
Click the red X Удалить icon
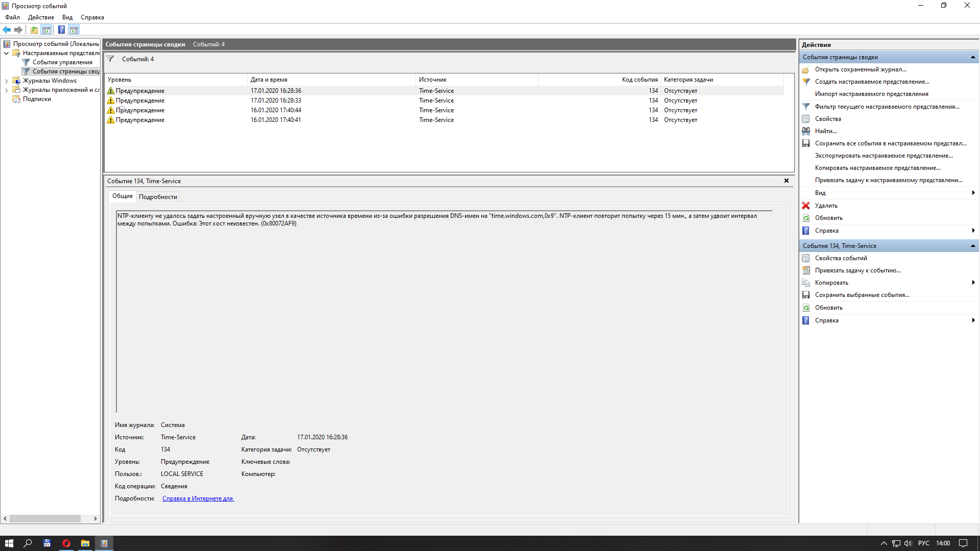806,206
